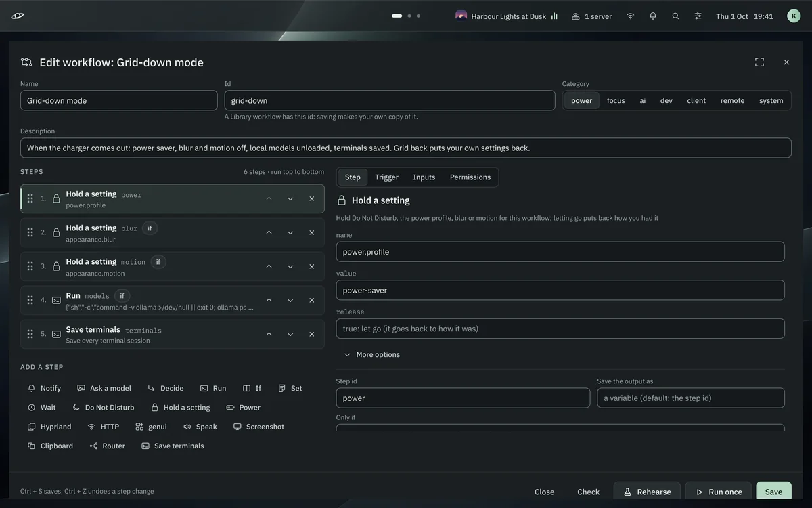Click the Rehearse button
812x508 pixels.
(x=647, y=492)
